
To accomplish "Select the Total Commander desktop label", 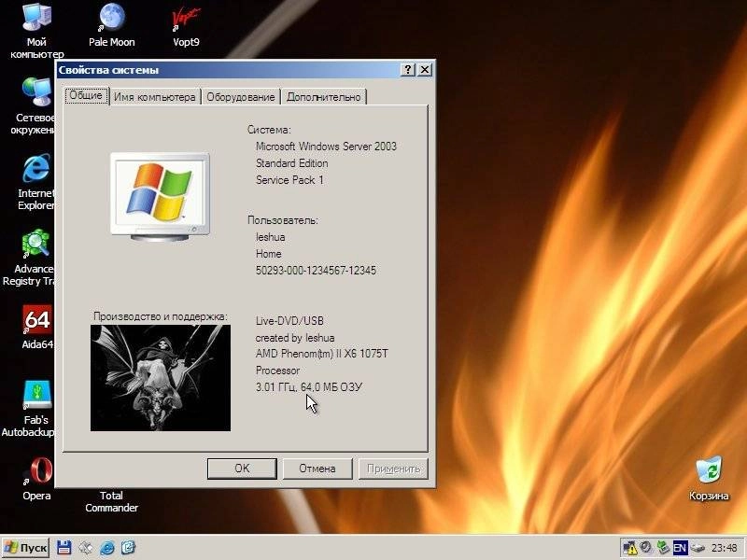I will coord(111,501).
